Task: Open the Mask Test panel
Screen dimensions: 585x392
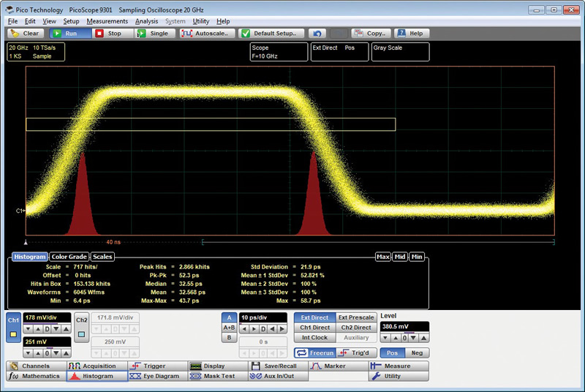Action: [218, 376]
